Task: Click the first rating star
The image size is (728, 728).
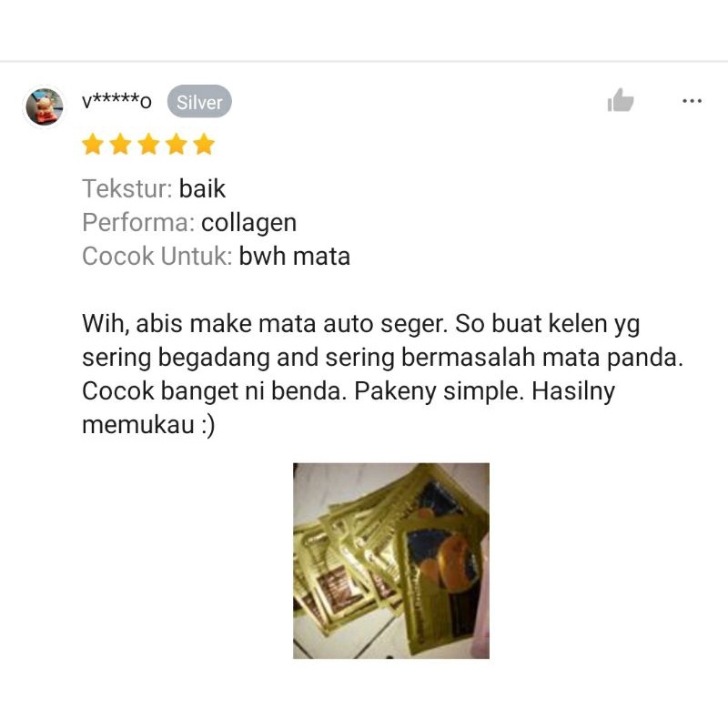Action: (93, 144)
